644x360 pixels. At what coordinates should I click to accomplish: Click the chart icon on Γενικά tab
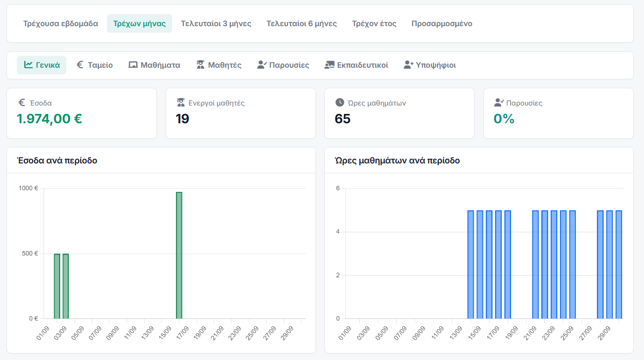pyautogui.click(x=28, y=65)
